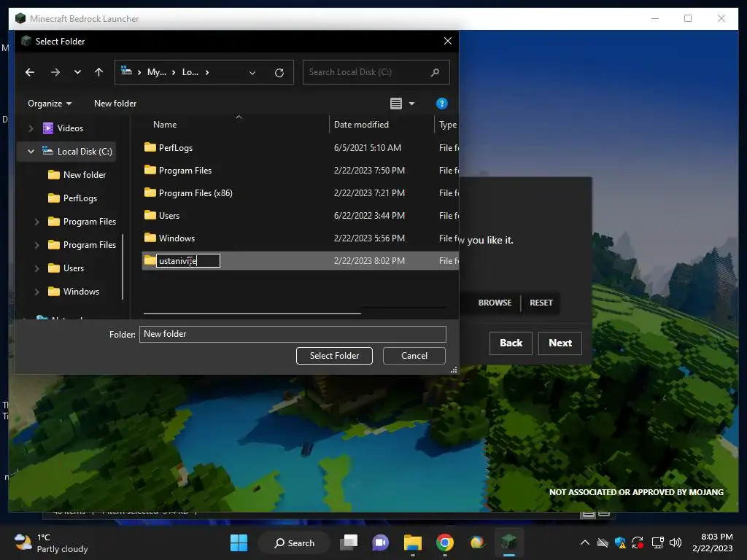This screenshot has height=560, width=747.
Task: Select the Program Files folder in file list
Action: [x=300, y=171]
